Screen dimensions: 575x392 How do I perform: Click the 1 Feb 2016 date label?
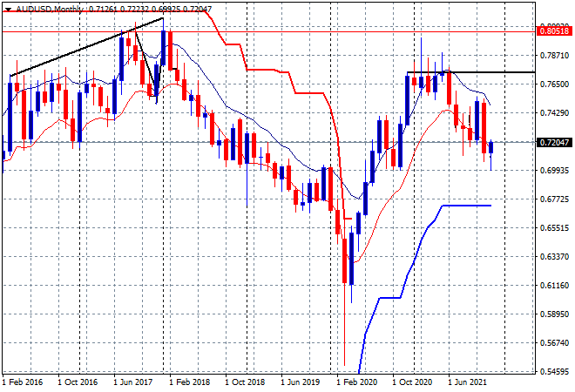23,382
